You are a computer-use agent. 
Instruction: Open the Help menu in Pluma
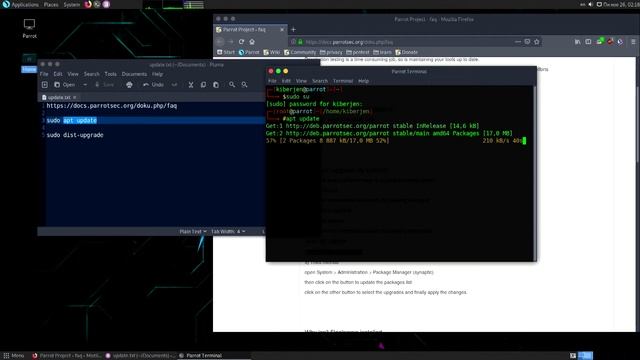click(158, 74)
